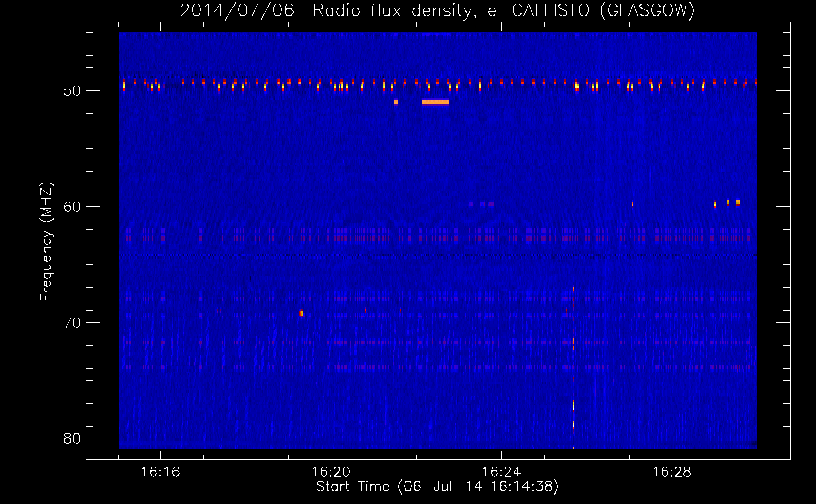Select the 50 MHz frequency tick label
The height and width of the screenshot is (504, 816).
click(x=72, y=91)
